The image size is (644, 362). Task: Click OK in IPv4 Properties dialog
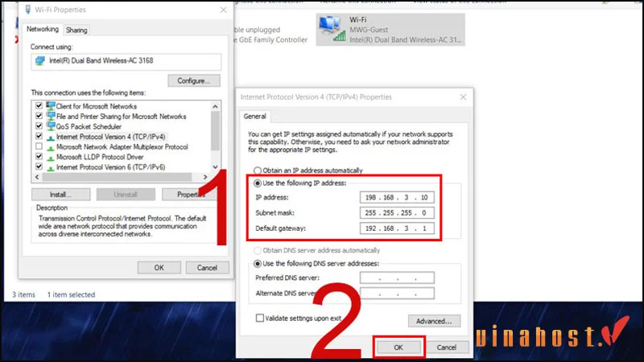(x=398, y=348)
